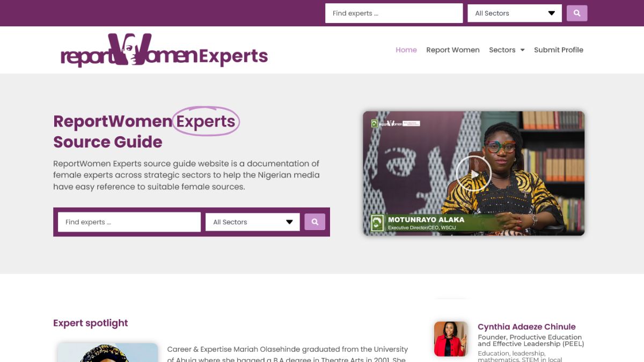Image resolution: width=644 pixels, height=362 pixels.
Task: Focus the top bar Find experts field
Action: pyautogui.click(x=394, y=13)
